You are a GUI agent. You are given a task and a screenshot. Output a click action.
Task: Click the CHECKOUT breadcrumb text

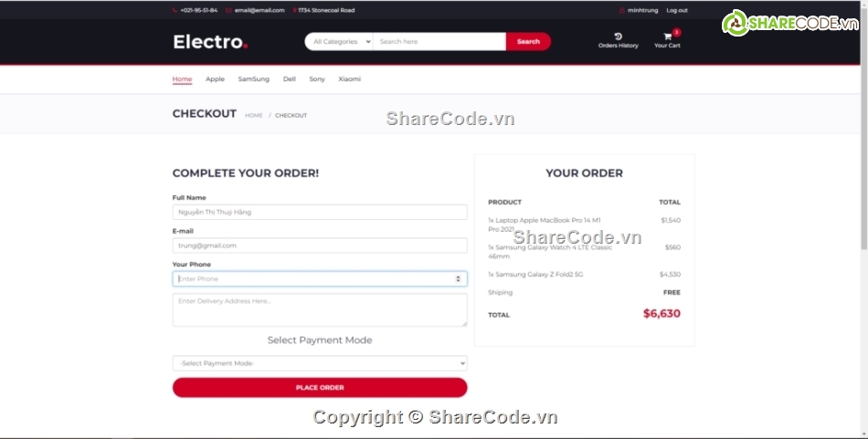pos(291,116)
